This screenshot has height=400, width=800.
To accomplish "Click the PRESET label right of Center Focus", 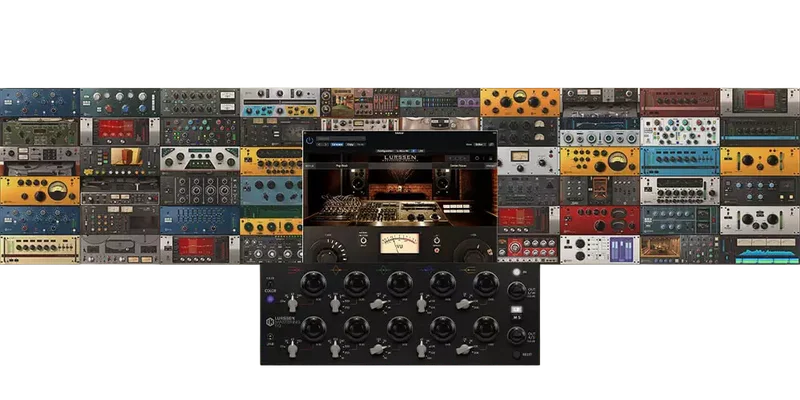I will [491, 166].
